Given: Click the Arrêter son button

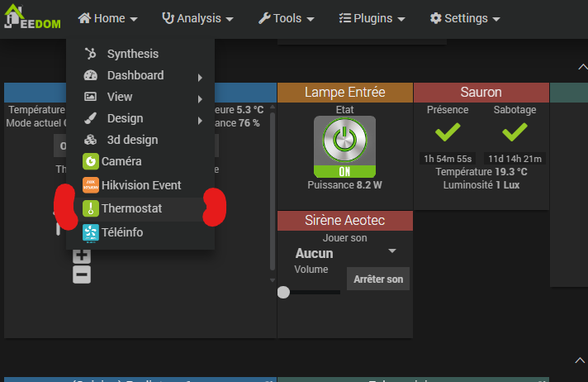Looking at the screenshot, I should 378,279.
